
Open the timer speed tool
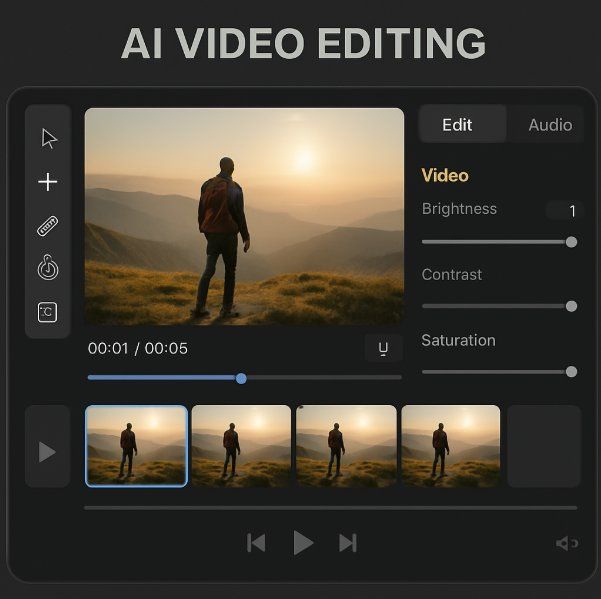(x=48, y=269)
